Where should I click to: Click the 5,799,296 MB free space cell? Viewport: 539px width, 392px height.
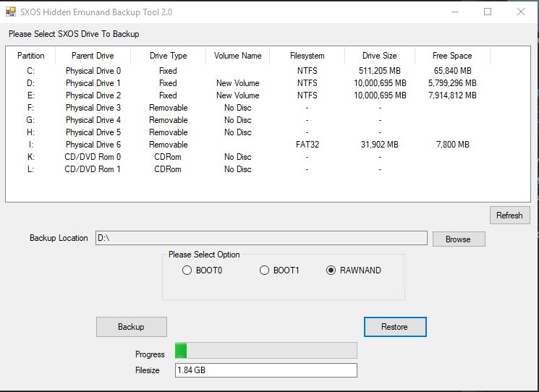[452, 83]
